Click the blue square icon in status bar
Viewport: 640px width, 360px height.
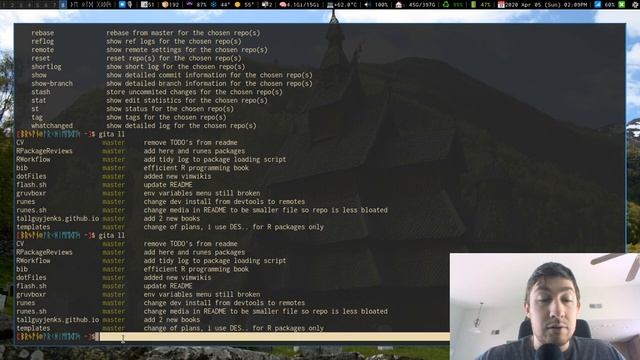click(x=122, y=4)
